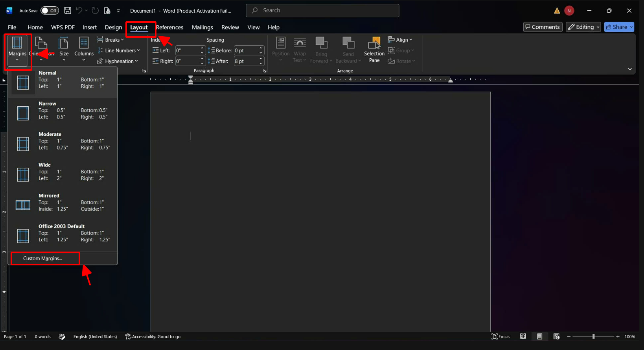
Task: Click the Comments button
Action: click(543, 27)
